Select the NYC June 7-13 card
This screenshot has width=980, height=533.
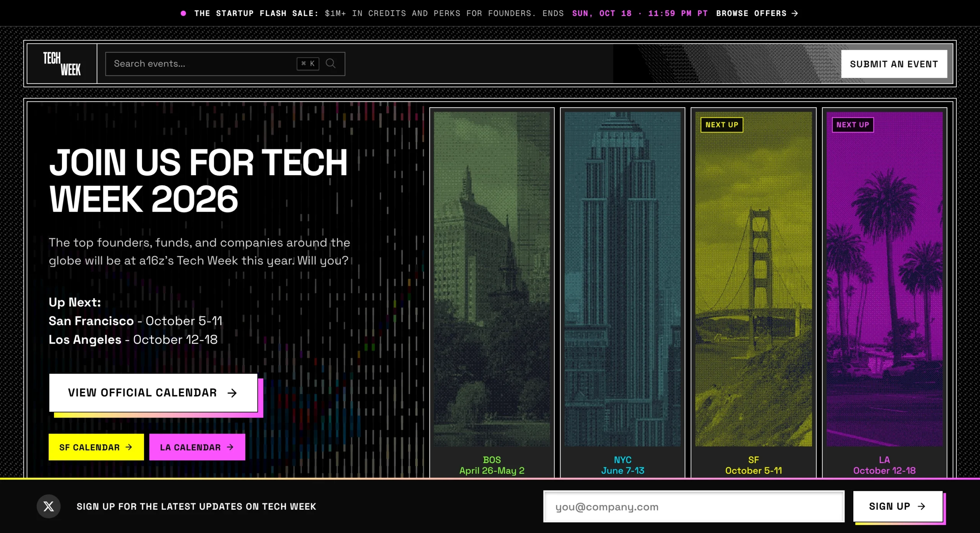622,293
